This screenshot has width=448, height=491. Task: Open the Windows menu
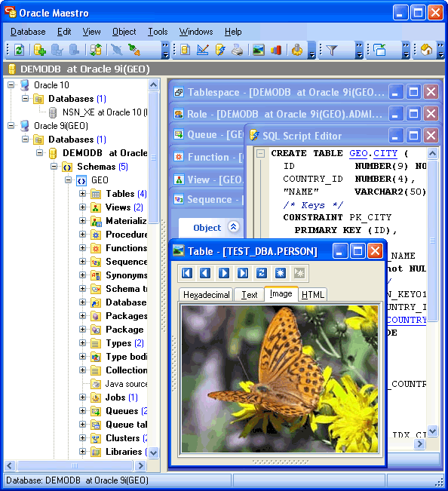[196, 32]
